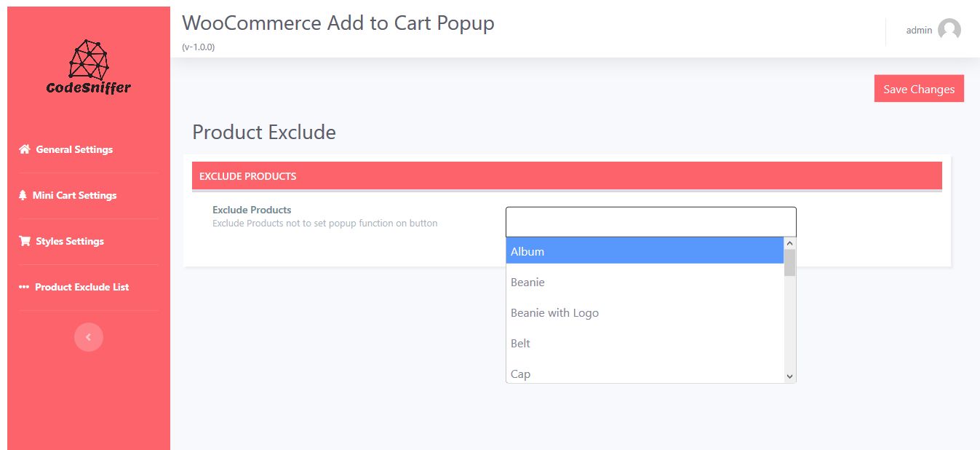
Task: Select Belt from the product list
Action: click(x=645, y=343)
